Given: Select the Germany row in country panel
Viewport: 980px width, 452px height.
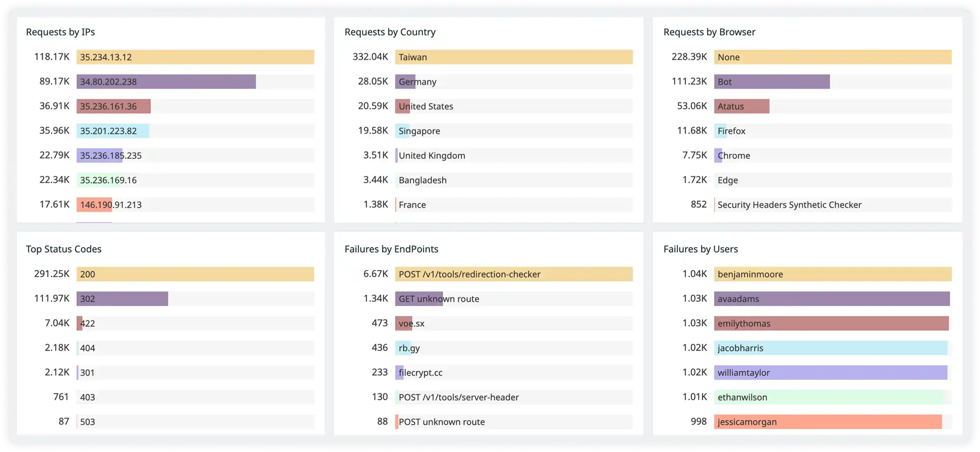Looking at the screenshot, I should [418, 82].
